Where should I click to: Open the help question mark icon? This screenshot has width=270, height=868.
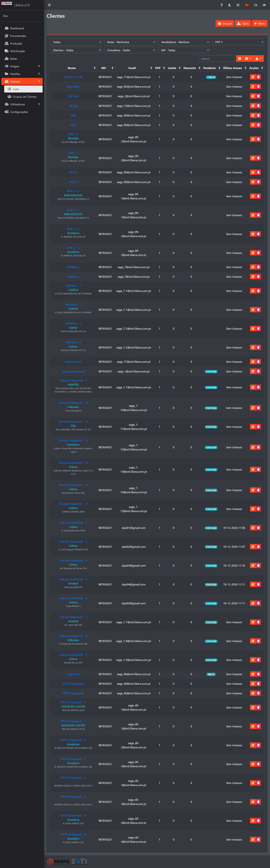(x=221, y=5)
